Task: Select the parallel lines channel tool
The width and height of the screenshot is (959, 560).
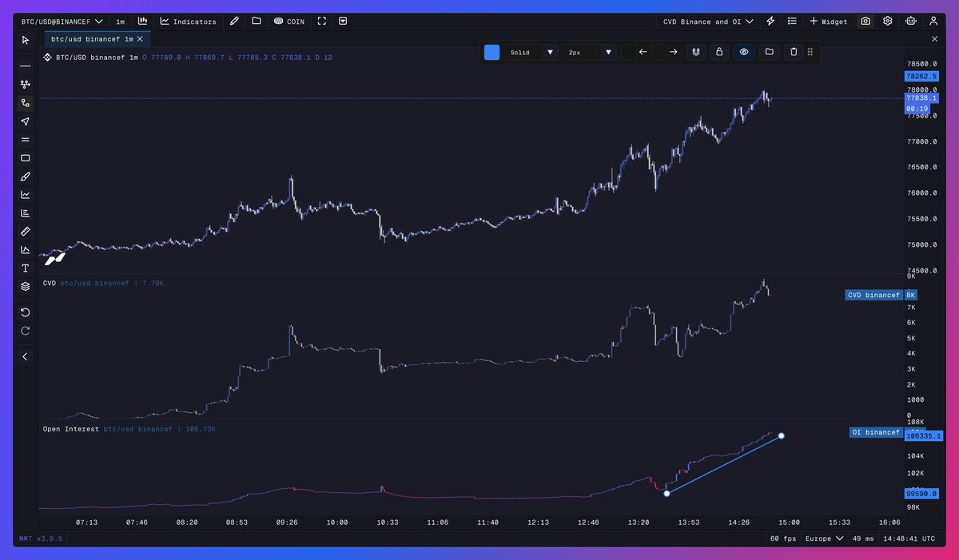Action: pyautogui.click(x=26, y=140)
